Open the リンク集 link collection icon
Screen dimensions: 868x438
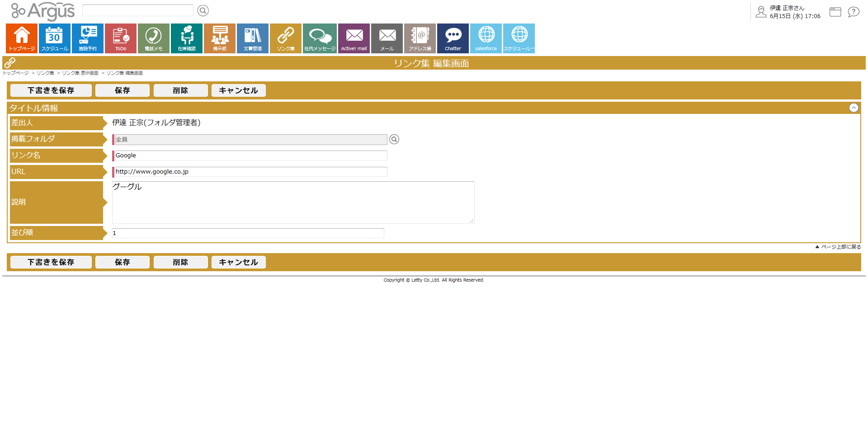(286, 38)
